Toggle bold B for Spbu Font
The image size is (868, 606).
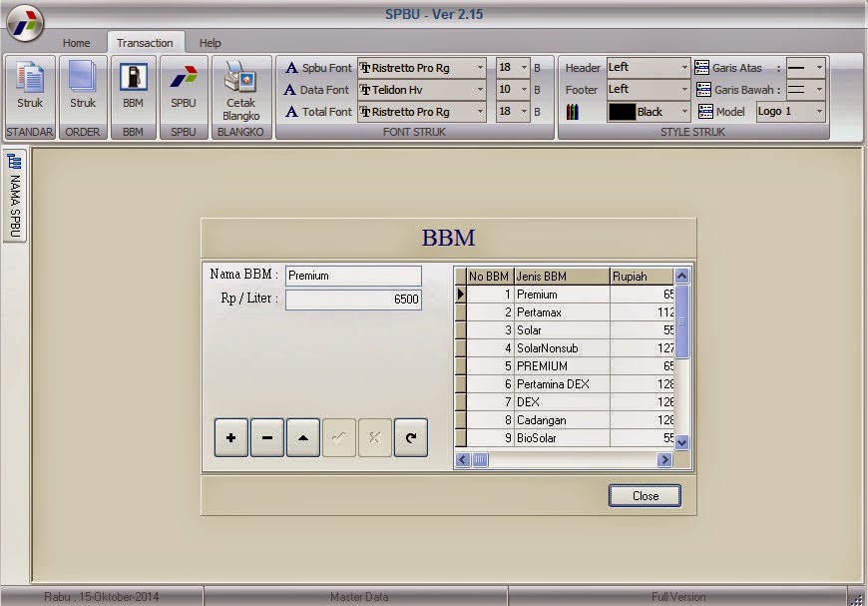pos(537,68)
